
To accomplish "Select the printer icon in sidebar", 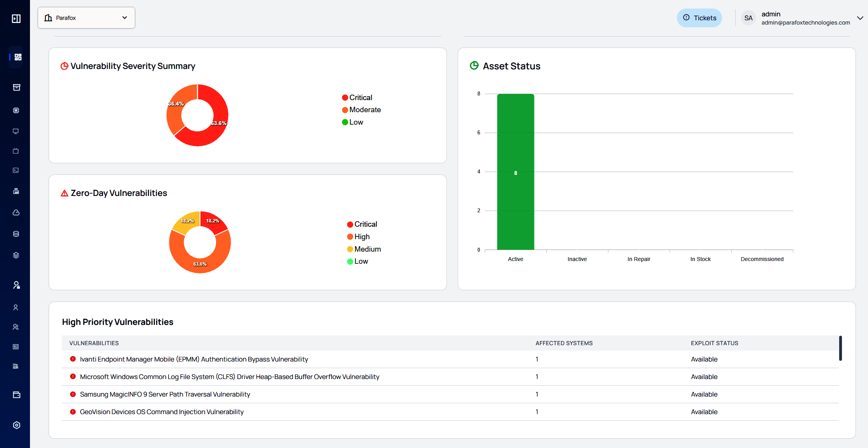I will pos(16,191).
